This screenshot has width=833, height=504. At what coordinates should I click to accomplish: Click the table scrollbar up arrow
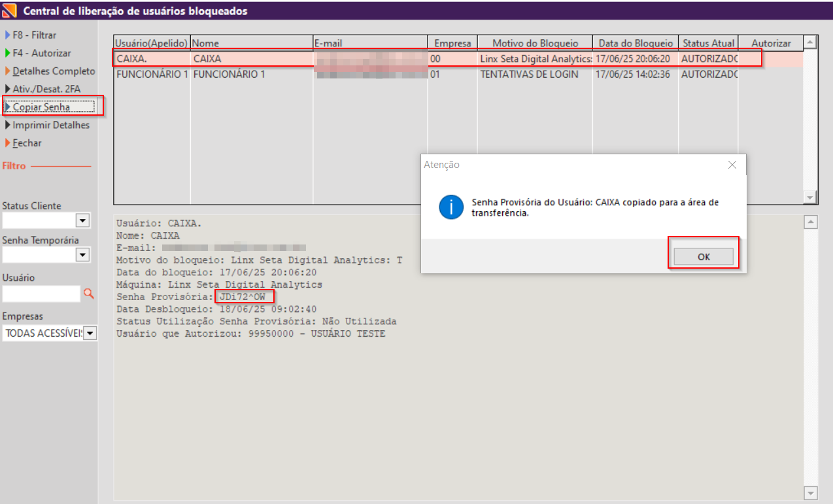click(x=811, y=42)
